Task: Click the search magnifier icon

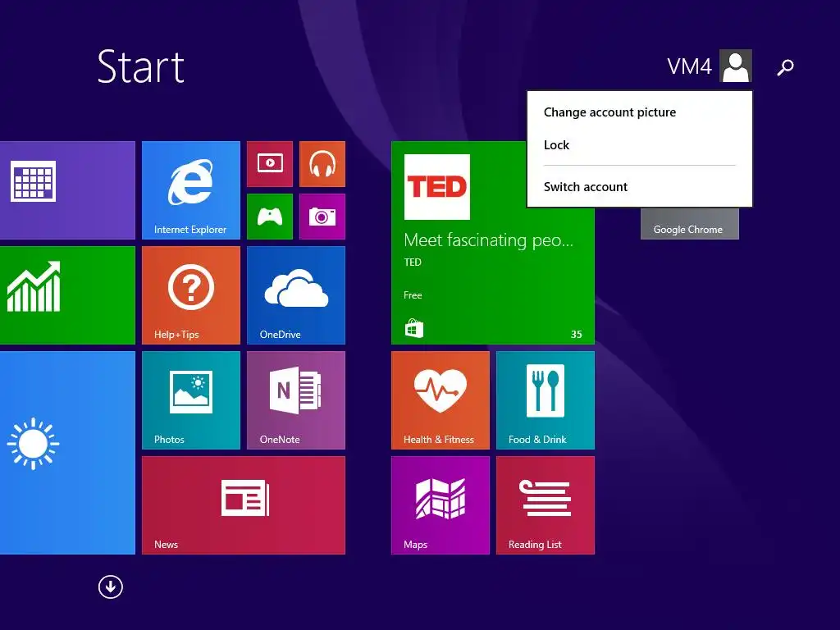Action: (785, 67)
